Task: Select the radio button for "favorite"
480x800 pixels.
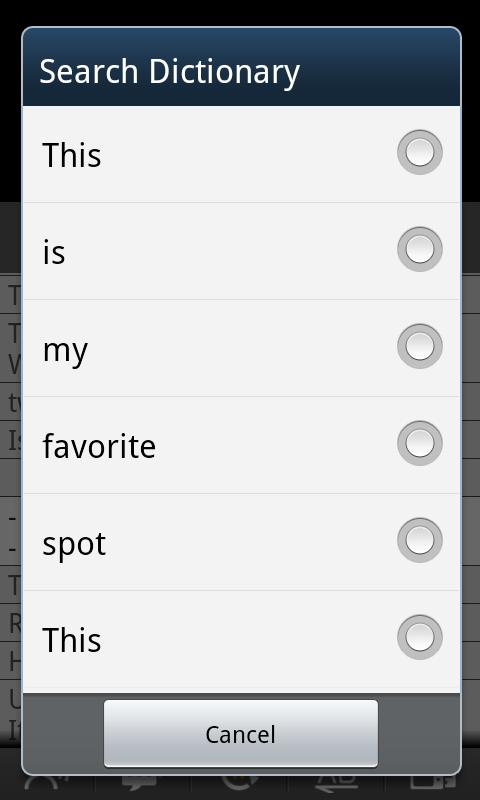Action: (419, 443)
